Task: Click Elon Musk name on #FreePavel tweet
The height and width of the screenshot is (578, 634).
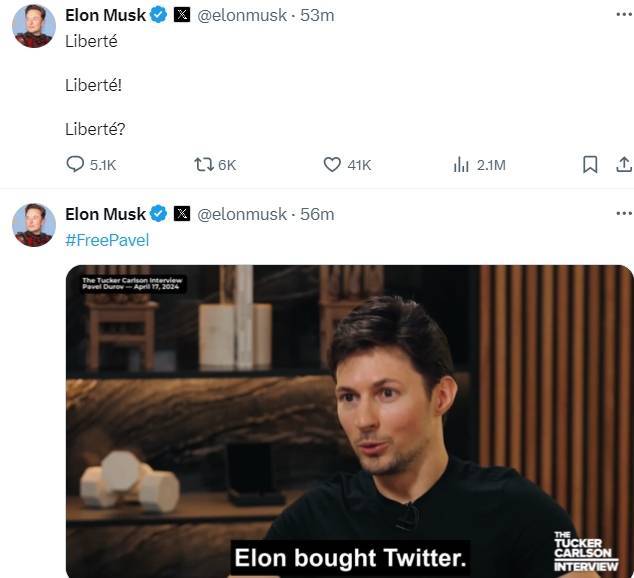Action: (105, 214)
